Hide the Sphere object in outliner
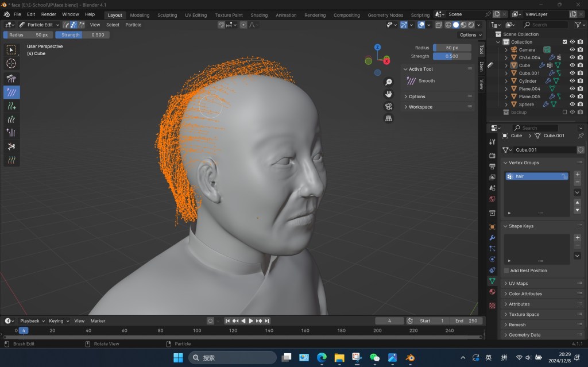This screenshot has height=367, width=588. coord(572,105)
